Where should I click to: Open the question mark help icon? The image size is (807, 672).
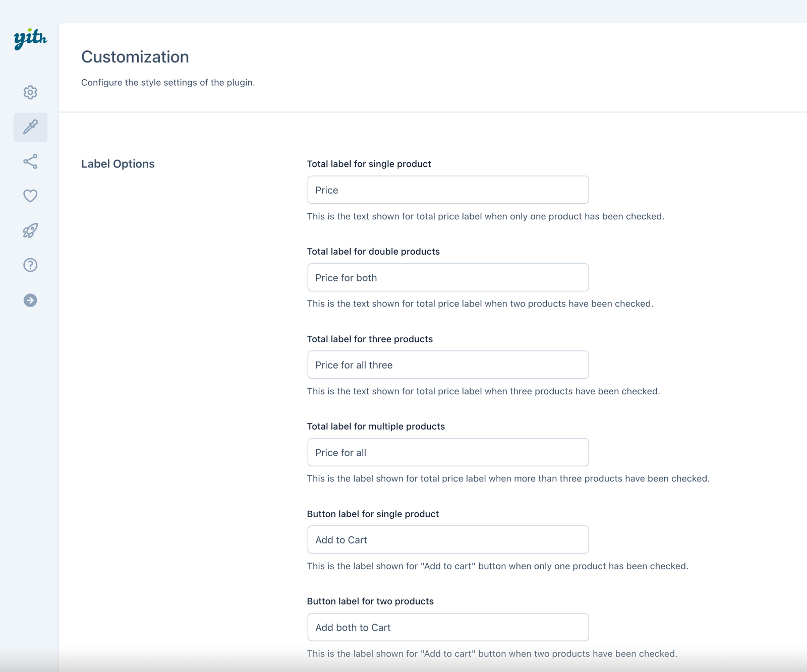pos(30,265)
